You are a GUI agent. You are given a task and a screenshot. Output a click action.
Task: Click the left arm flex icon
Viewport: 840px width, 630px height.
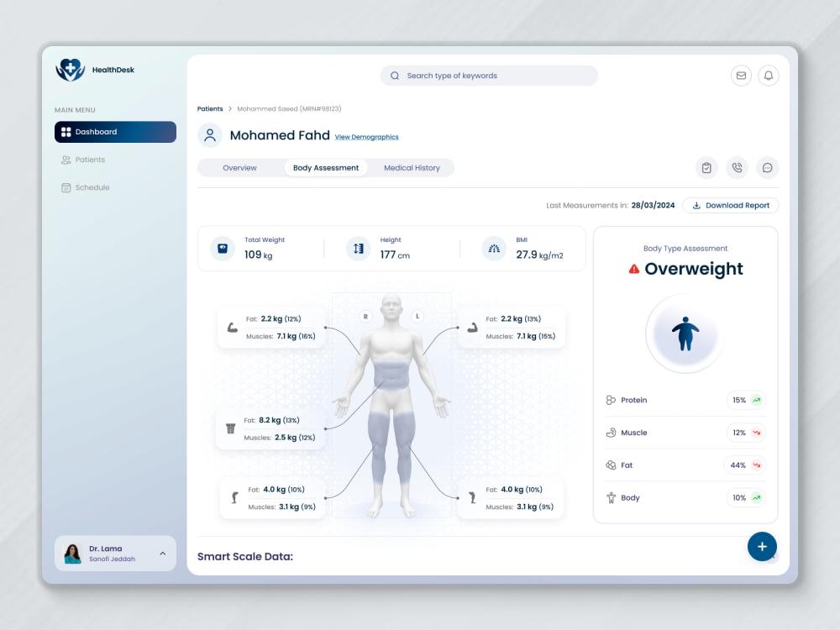(x=472, y=328)
